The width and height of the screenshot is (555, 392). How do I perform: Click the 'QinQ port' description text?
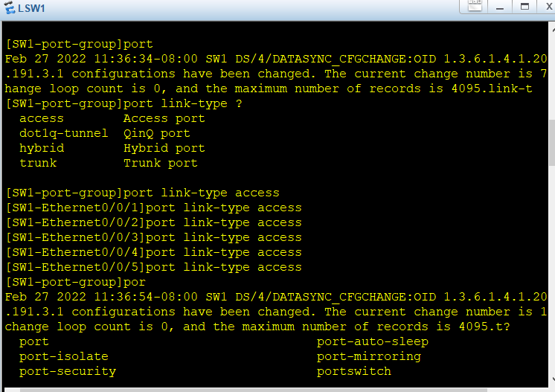(x=157, y=133)
